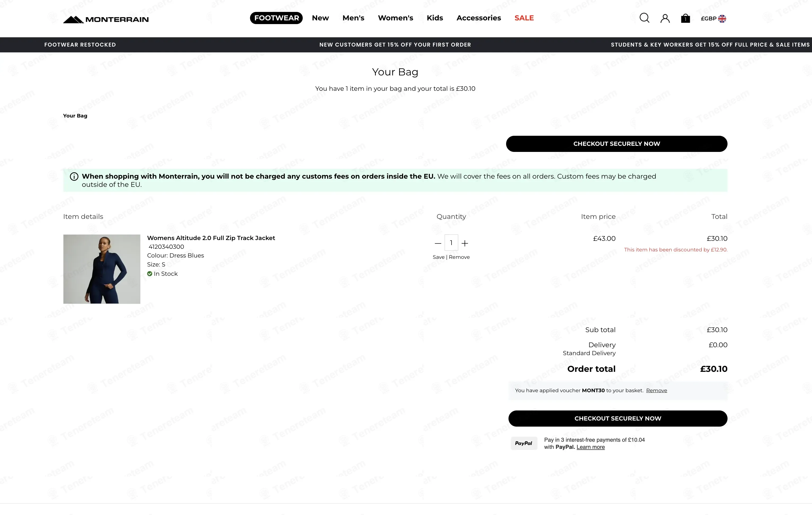Select the FOOTWEAR menu item
Image resolution: width=812 pixels, height=515 pixels.
tap(276, 18)
